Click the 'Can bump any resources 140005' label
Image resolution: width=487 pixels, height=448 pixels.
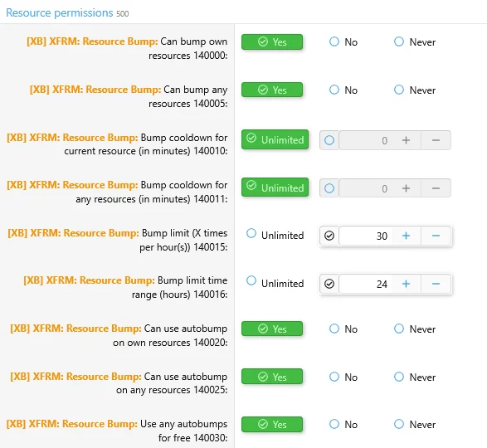pos(129,96)
